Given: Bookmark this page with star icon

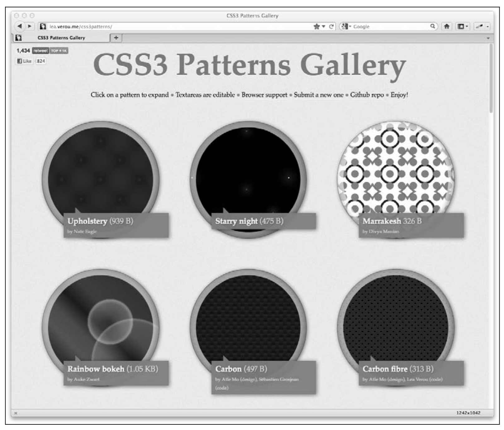Looking at the screenshot, I should (x=317, y=27).
